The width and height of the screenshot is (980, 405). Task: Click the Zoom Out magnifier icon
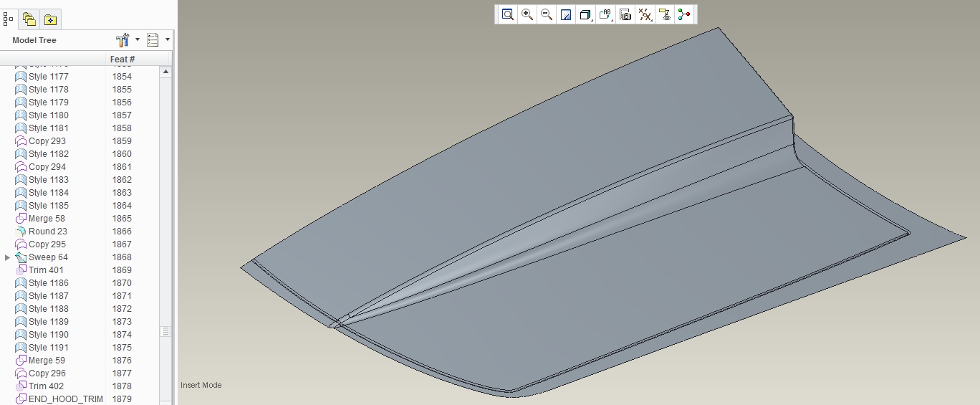547,14
